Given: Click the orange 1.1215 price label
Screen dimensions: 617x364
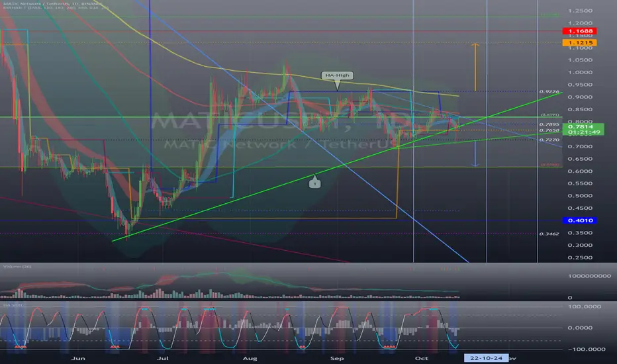Looking at the screenshot, I should click(580, 42).
